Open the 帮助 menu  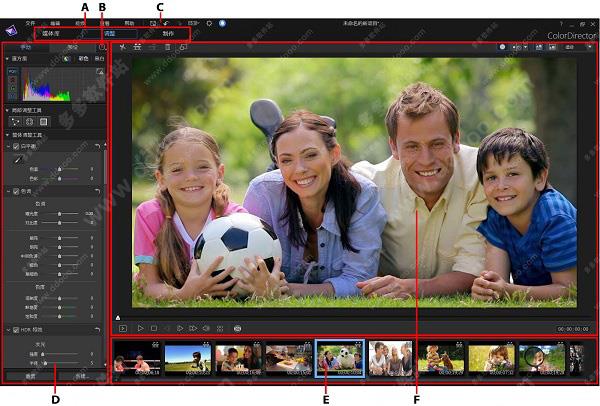click(x=129, y=23)
